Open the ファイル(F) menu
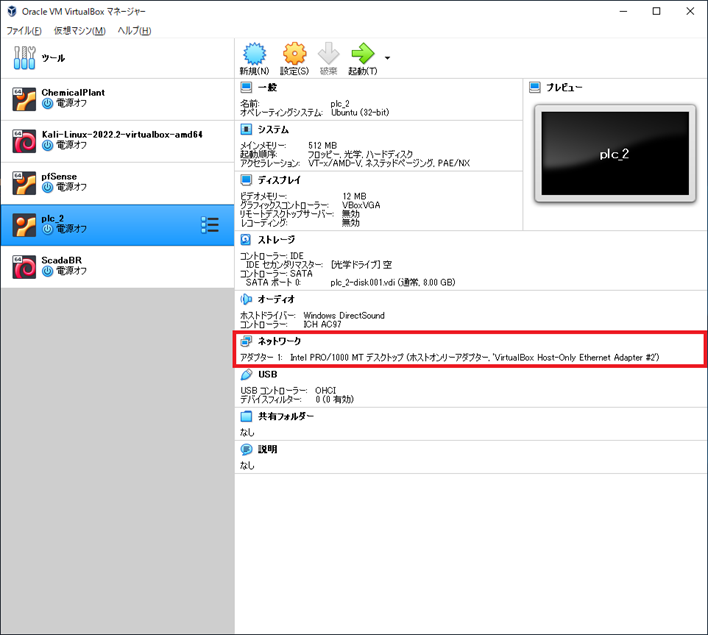The image size is (708, 635). click(24, 31)
